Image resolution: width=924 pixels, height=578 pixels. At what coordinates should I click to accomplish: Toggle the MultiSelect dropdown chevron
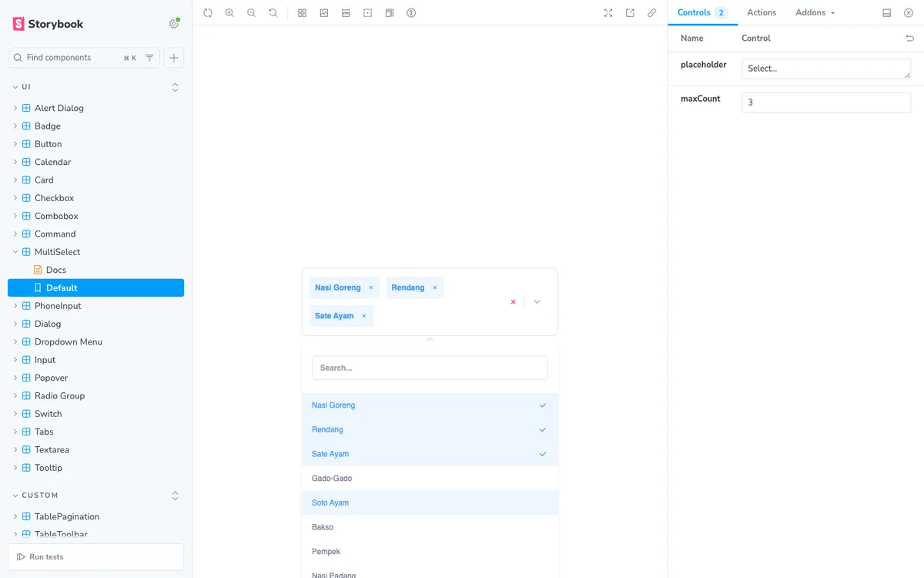537,302
